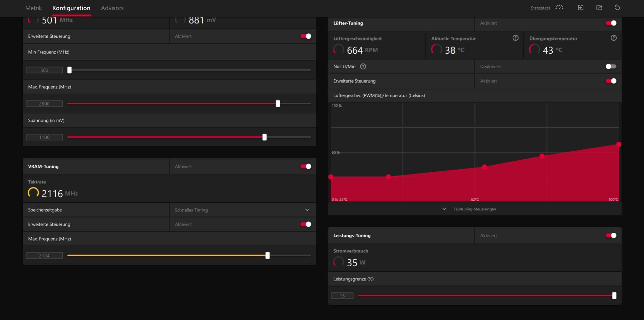Viewport: 644px width, 320px height.
Task: Click the Spannung value field showing 1100
Action: pos(44,137)
